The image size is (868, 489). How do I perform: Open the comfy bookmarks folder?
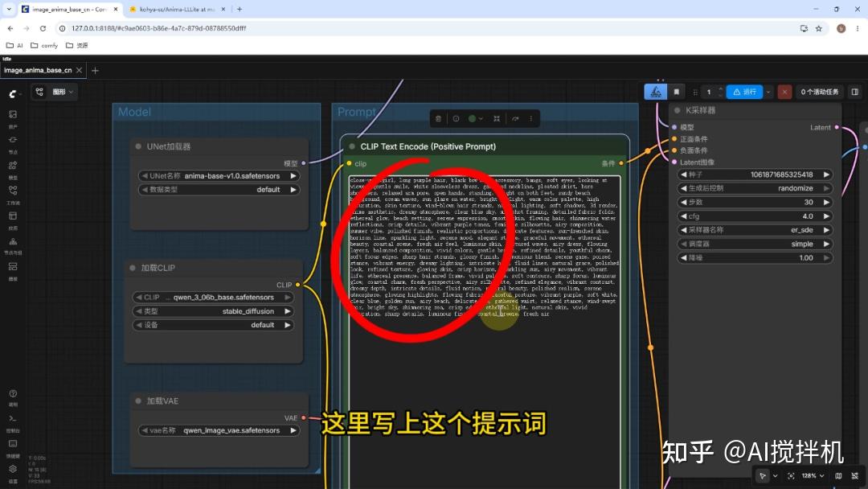pos(44,45)
